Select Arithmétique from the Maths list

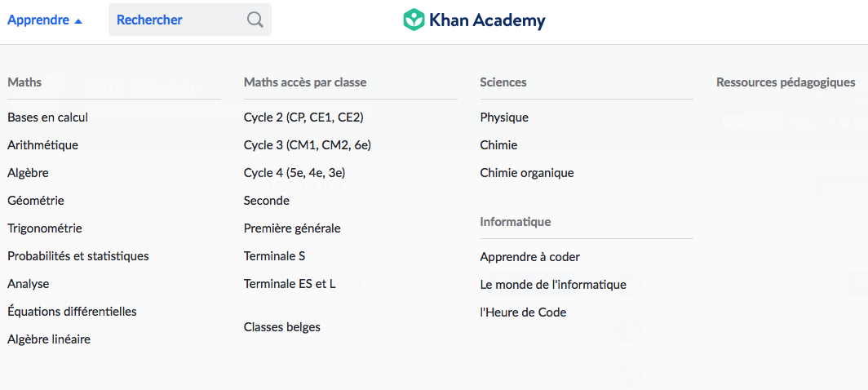42,145
